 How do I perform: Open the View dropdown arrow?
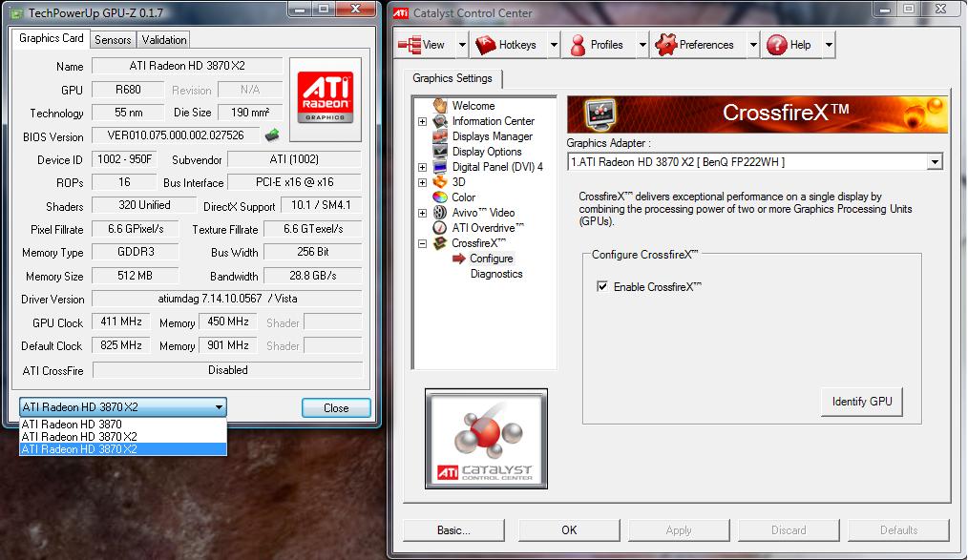click(x=462, y=45)
